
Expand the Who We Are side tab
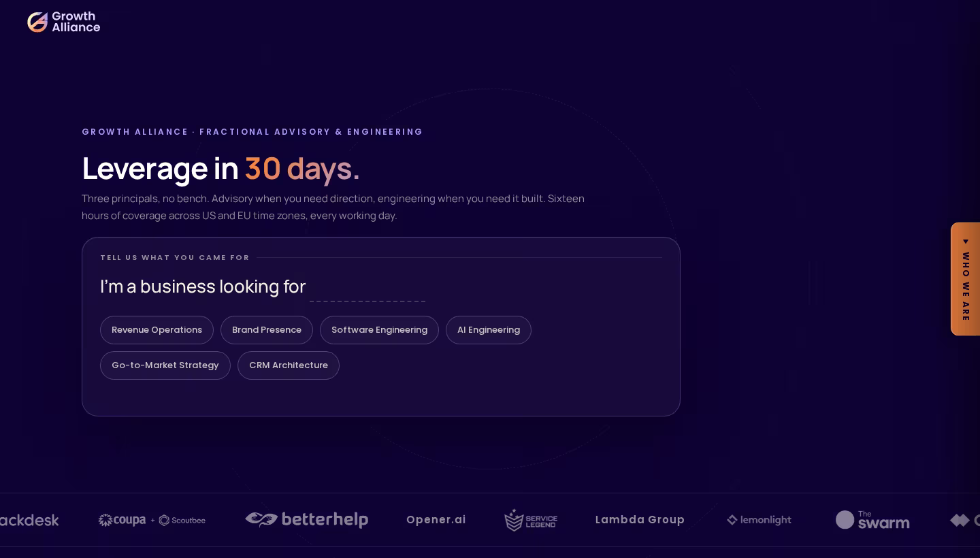click(x=966, y=279)
